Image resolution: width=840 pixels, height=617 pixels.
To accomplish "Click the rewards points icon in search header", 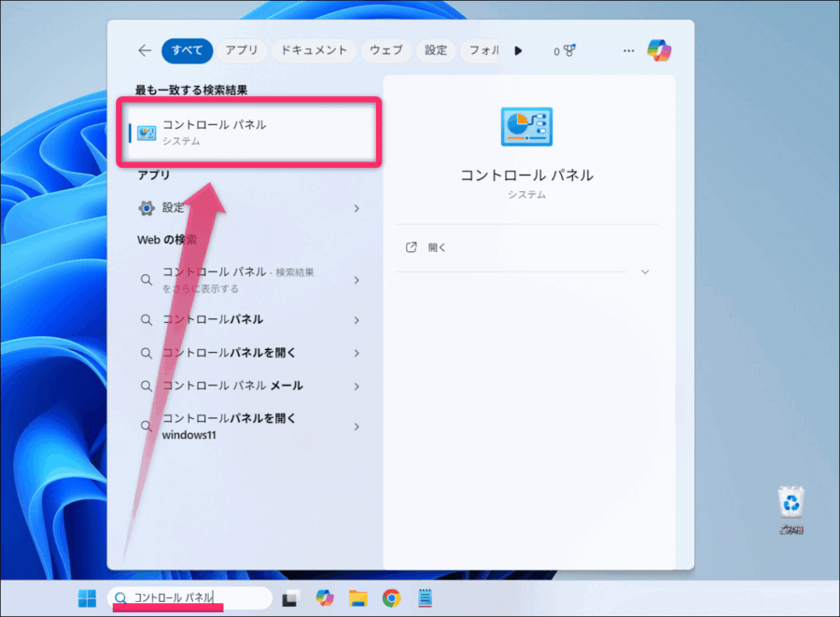I will coord(563,51).
